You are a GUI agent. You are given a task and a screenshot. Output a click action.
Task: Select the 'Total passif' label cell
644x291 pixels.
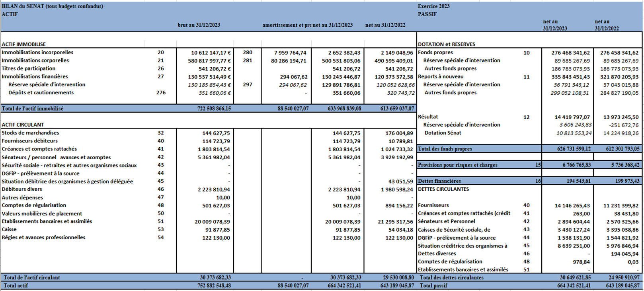point(433,285)
